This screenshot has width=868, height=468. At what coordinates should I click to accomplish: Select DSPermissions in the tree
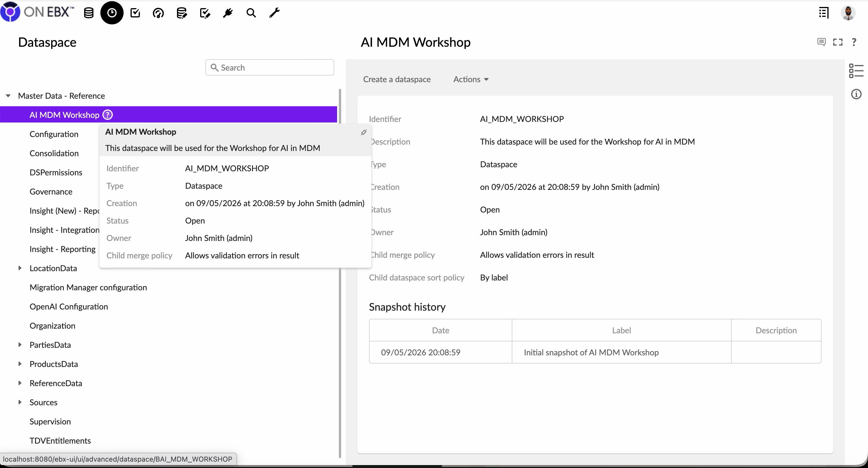point(56,173)
